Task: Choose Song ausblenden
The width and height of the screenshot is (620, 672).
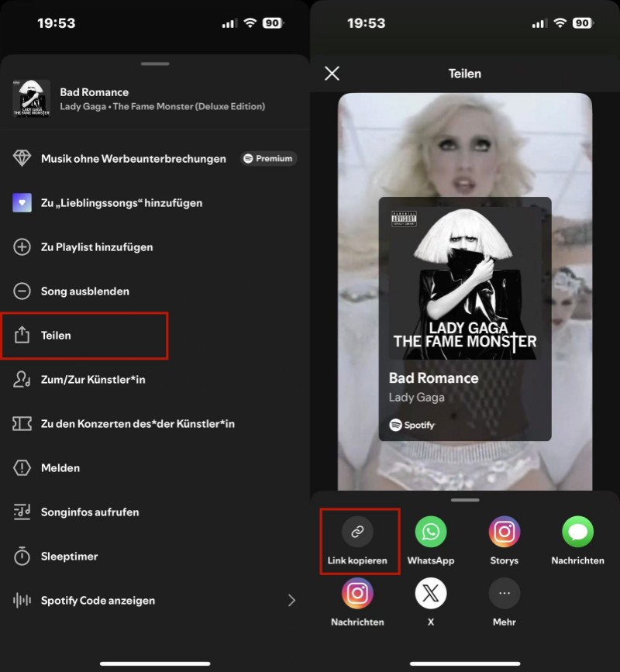Action: point(155,291)
